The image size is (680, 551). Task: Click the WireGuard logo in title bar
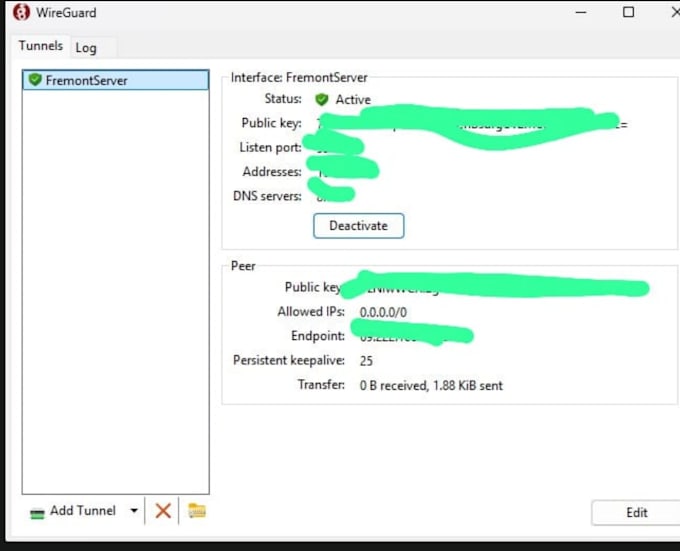(x=21, y=12)
